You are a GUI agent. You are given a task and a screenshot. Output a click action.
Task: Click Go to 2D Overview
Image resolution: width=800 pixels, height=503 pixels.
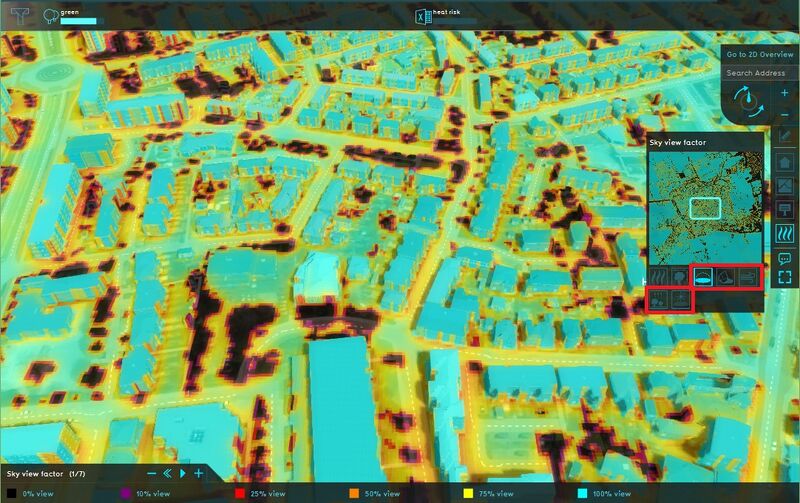tap(759, 54)
